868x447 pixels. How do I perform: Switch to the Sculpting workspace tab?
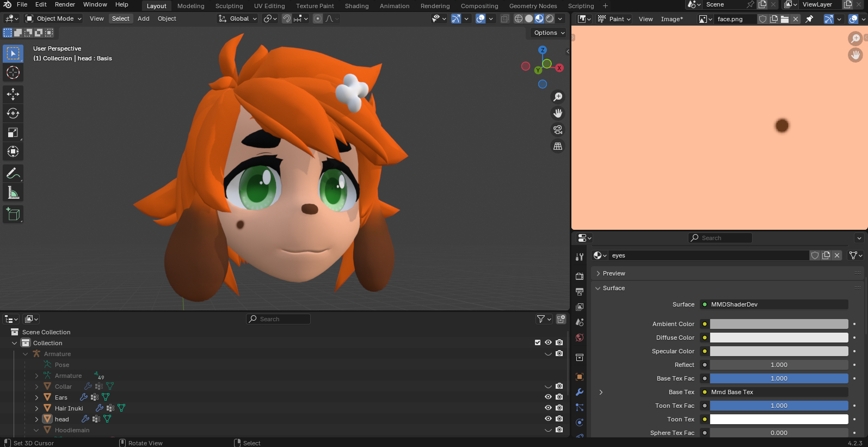click(x=229, y=6)
